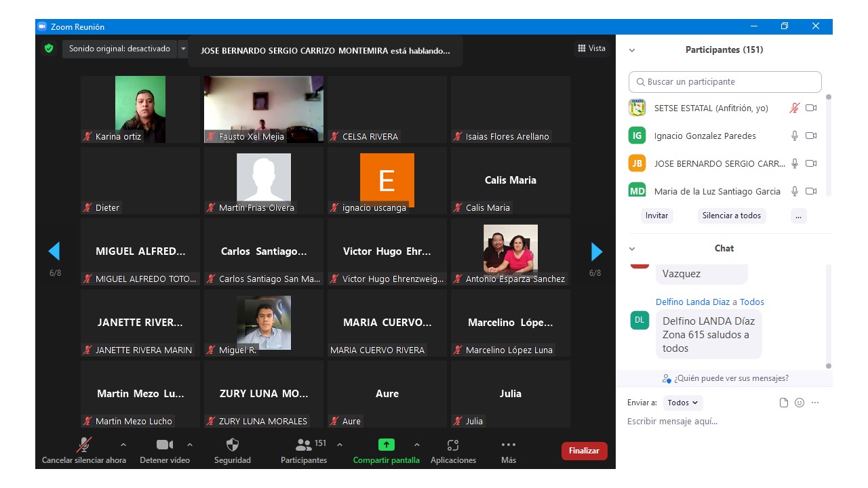Collapse the Participantes panel chevron
Screen dimensions: 868x488
(632, 50)
